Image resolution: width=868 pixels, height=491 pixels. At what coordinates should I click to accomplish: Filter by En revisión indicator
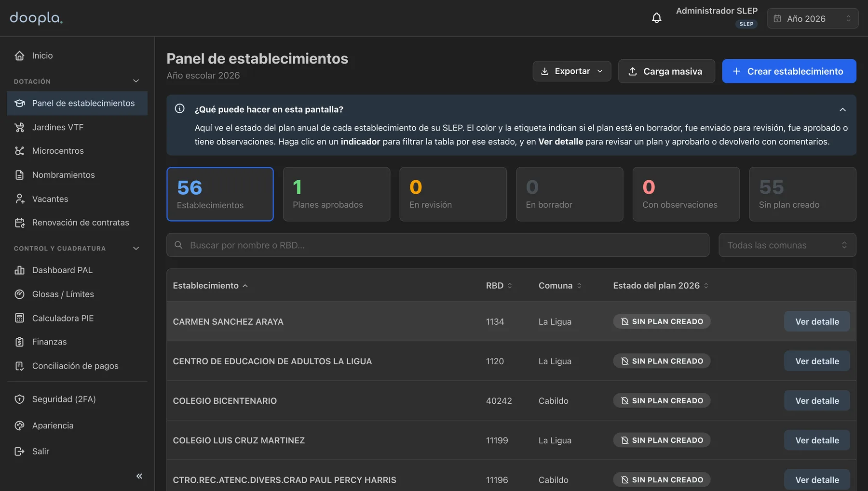(453, 194)
